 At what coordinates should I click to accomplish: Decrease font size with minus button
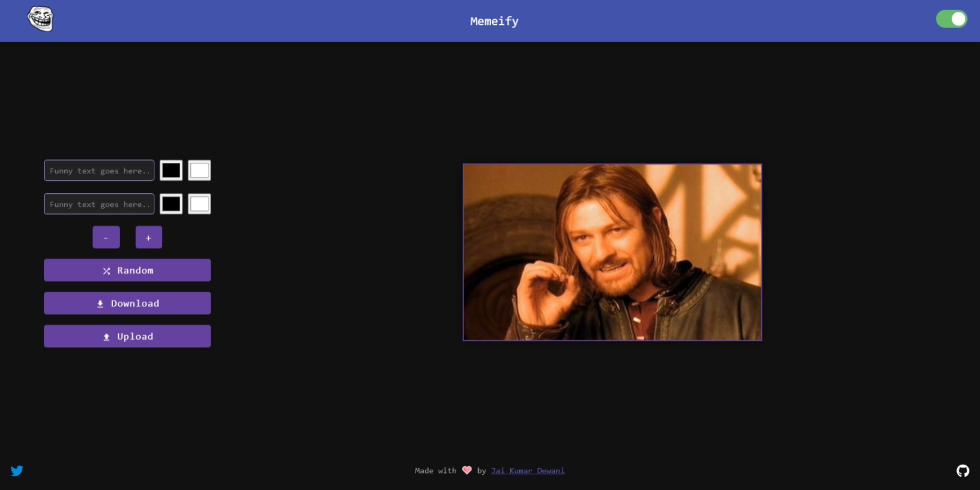106,237
